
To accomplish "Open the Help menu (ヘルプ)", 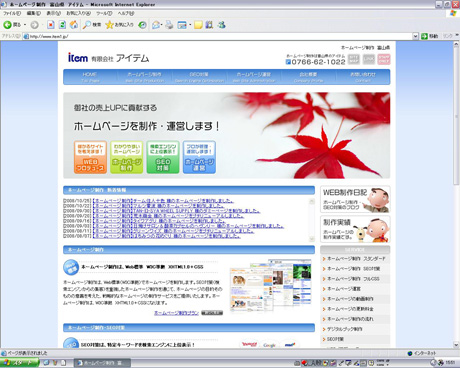I will [x=126, y=13].
